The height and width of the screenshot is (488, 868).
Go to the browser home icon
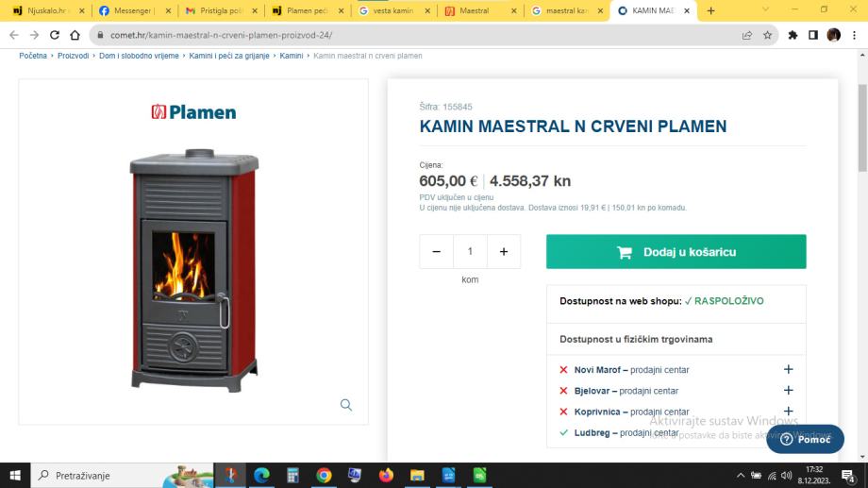tap(75, 35)
